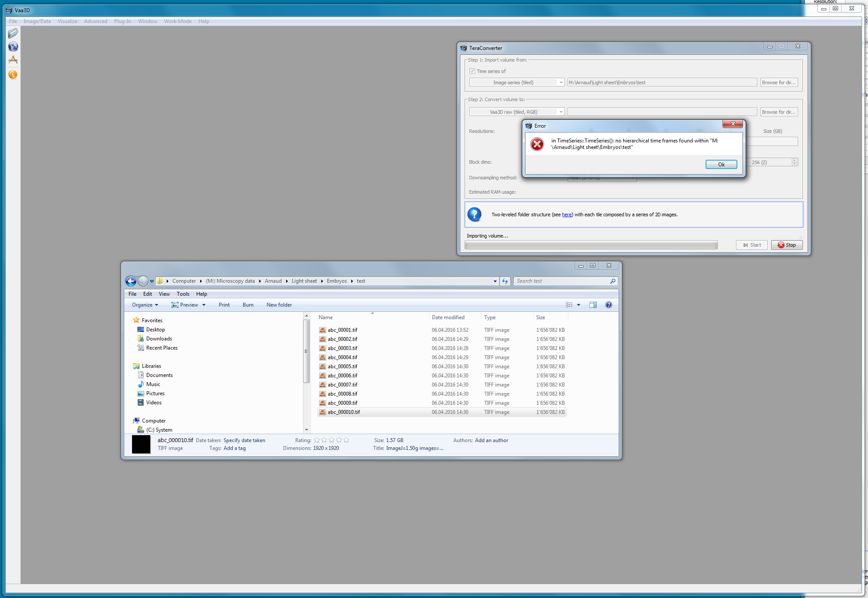
Task: Click the globe web-load icon in Vaa3D sidebar
Action: tap(13, 46)
